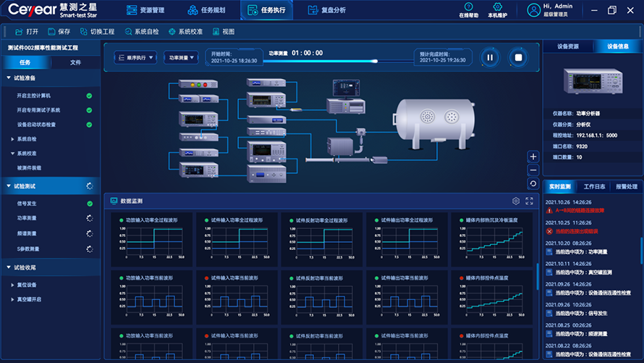
Task: Open the 功率测量 dropdown
Action: point(181,57)
